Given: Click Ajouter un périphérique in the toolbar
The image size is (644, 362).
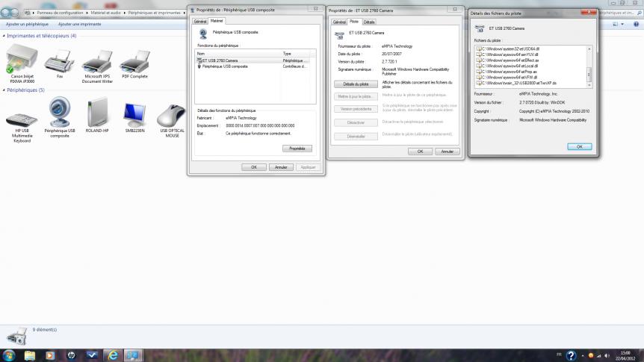Looking at the screenshot, I should click(27, 24).
